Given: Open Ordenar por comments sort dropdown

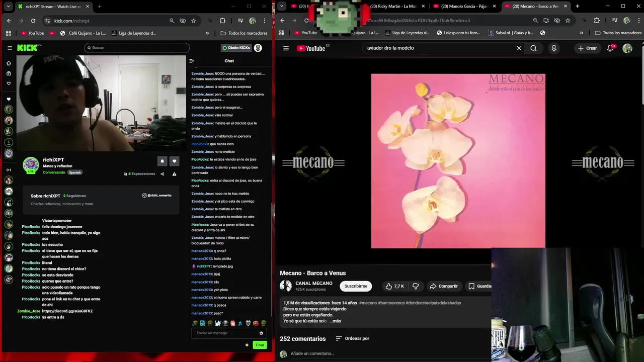Looking at the screenshot, I should (352, 338).
